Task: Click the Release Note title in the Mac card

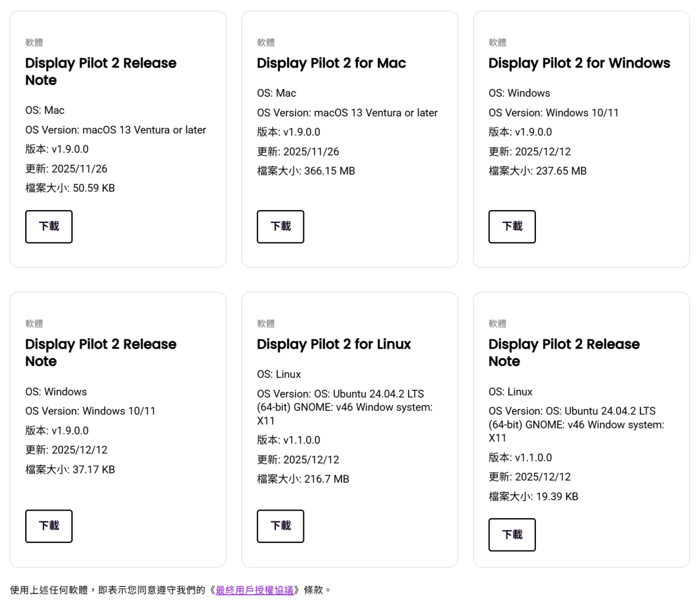Action: pos(100,71)
